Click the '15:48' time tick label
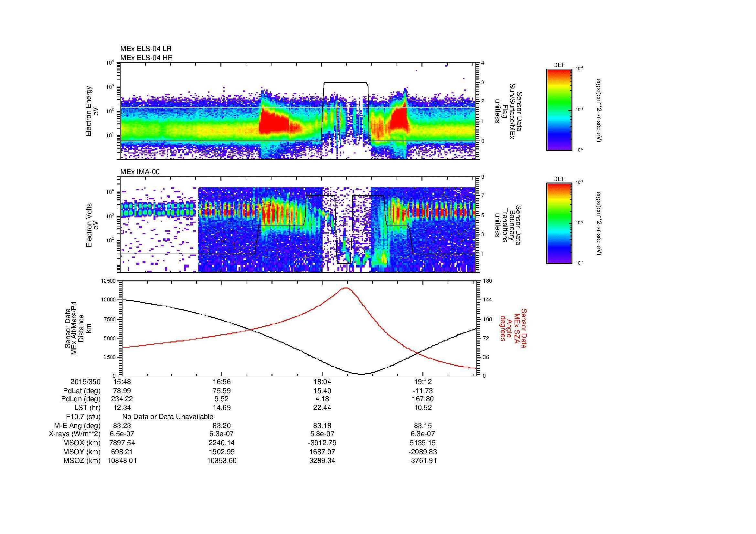This screenshot has height=534, width=756. [x=122, y=382]
